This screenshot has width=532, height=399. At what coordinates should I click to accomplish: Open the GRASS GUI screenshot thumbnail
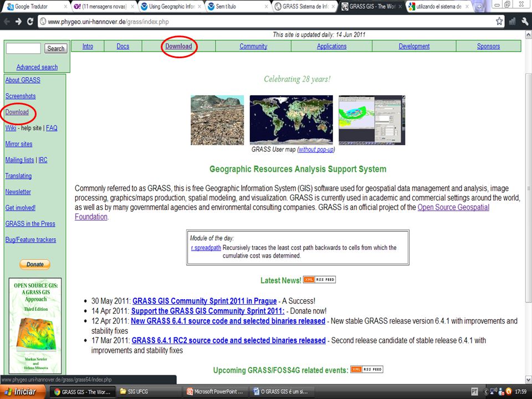click(372, 120)
